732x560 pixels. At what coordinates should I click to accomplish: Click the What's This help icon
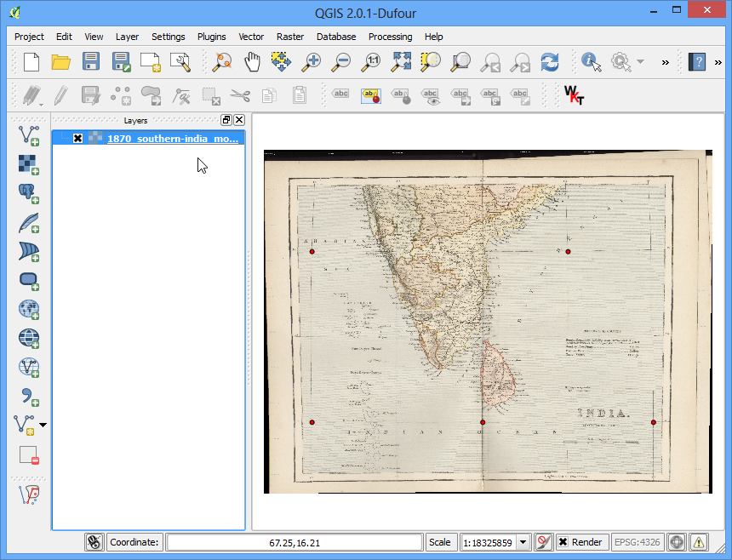697,62
